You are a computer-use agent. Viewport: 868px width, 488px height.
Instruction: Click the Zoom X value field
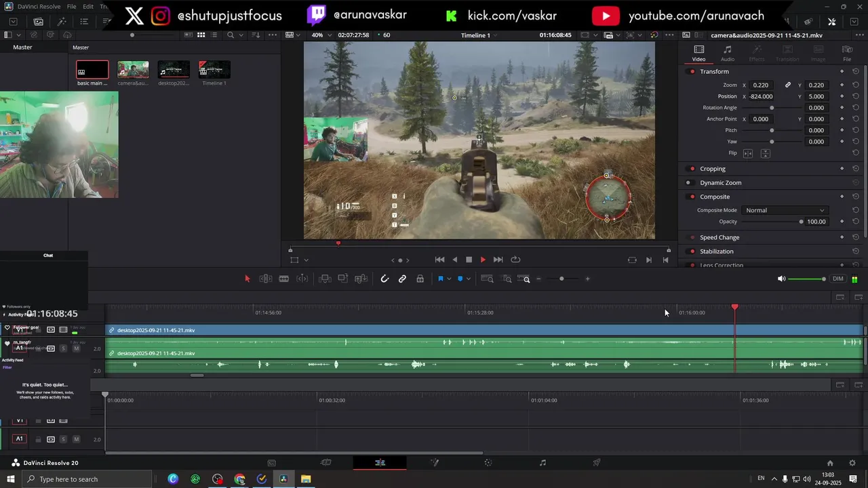click(762, 85)
